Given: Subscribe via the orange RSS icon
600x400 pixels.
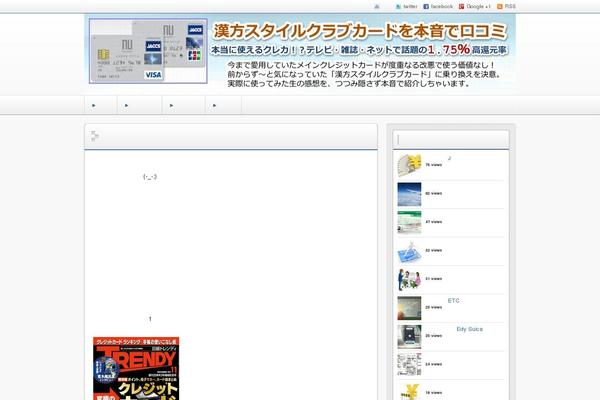Looking at the screenshot, I should click(500, 7).
